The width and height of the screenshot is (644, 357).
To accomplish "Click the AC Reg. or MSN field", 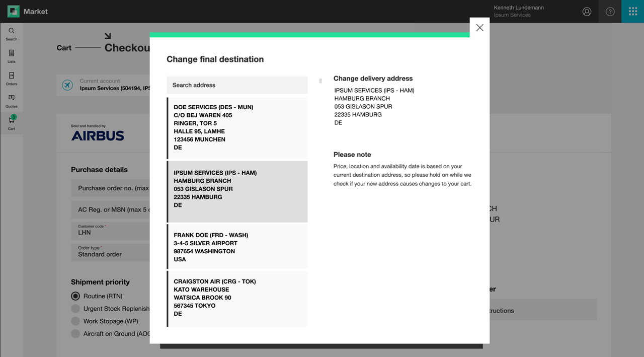I will tap(110, 209).
